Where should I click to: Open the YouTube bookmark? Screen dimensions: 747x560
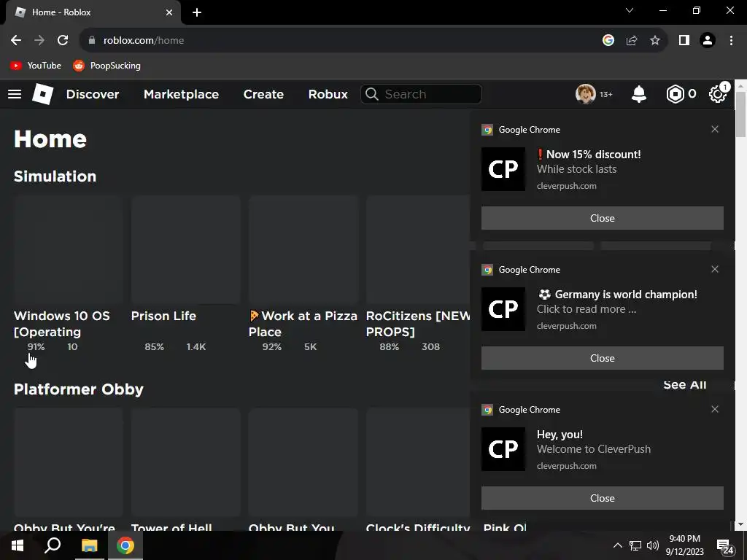36,65
